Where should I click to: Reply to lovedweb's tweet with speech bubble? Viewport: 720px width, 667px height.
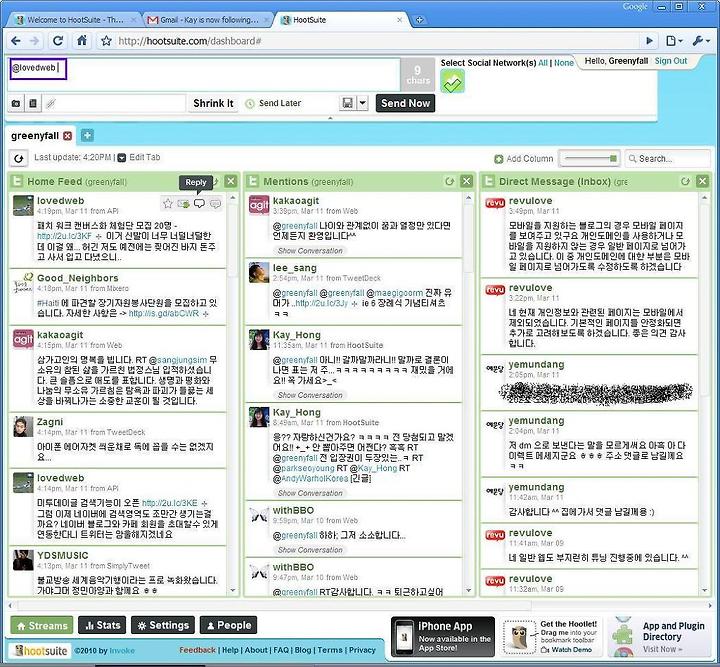tap(199, 203)
